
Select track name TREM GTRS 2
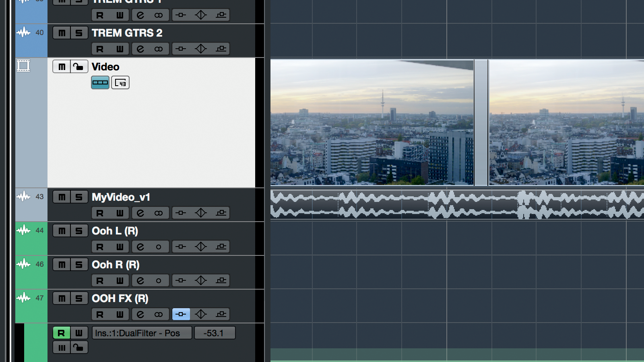(127, 33)
